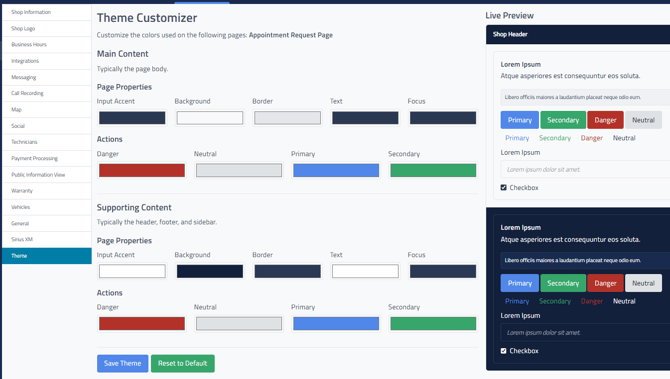This screenshot has height=379, width=670.
Task: Click Primary text link in dark preview
Action: 517,301
